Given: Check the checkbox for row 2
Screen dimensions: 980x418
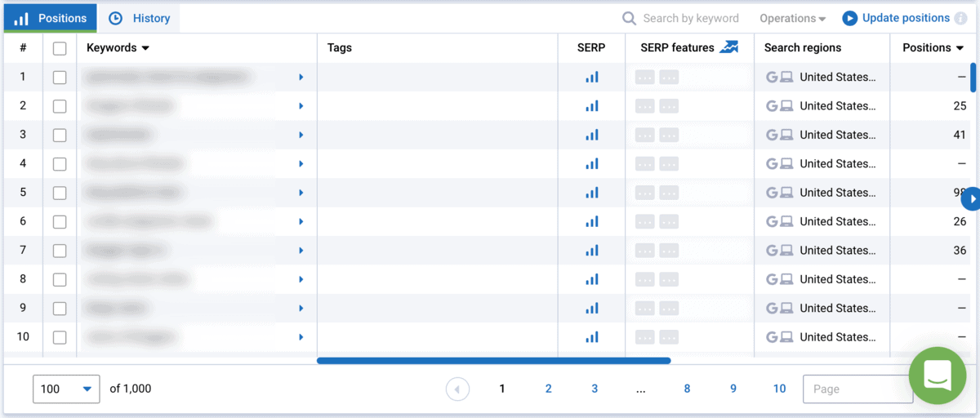Looking at the screenshot, I should click(60, 106).
